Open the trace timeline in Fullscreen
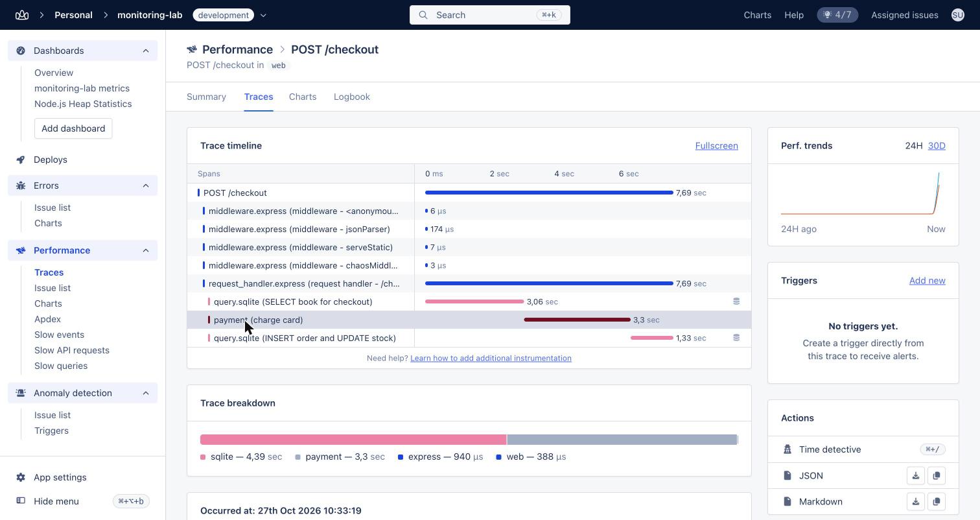 tap(716, 146)
